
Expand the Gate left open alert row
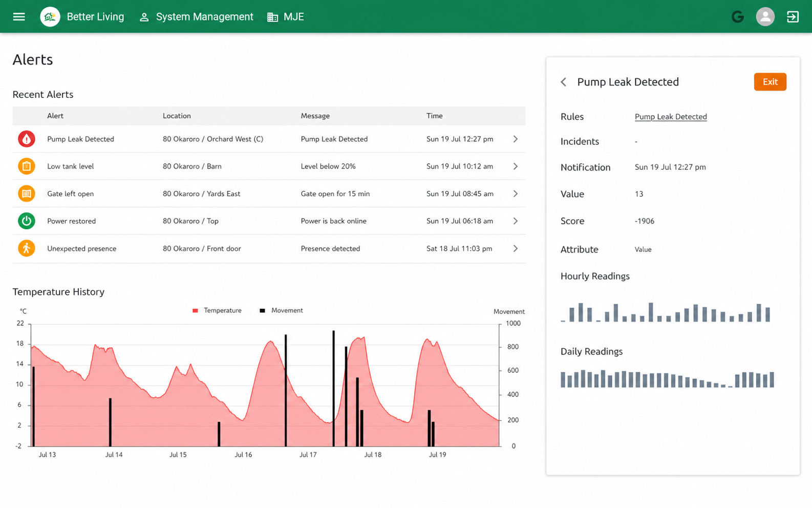[516, 194]
